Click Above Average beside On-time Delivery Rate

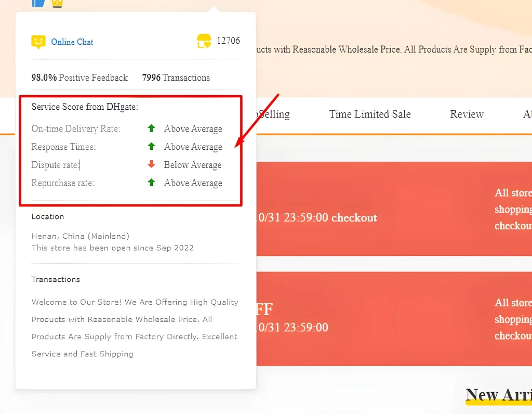click(x=193, y=128)
